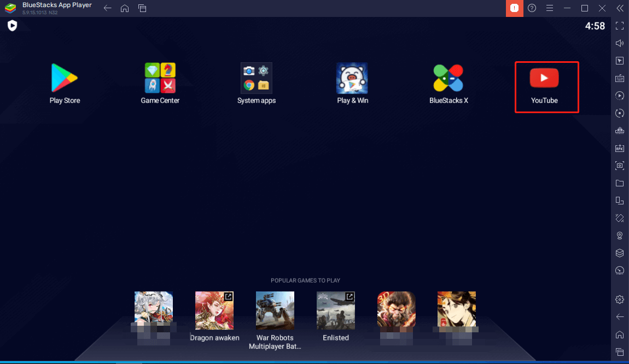Viewport: 629px width, 364px height.
Task: Install an APK from sidebar
Action: click(x=620, y=148)
